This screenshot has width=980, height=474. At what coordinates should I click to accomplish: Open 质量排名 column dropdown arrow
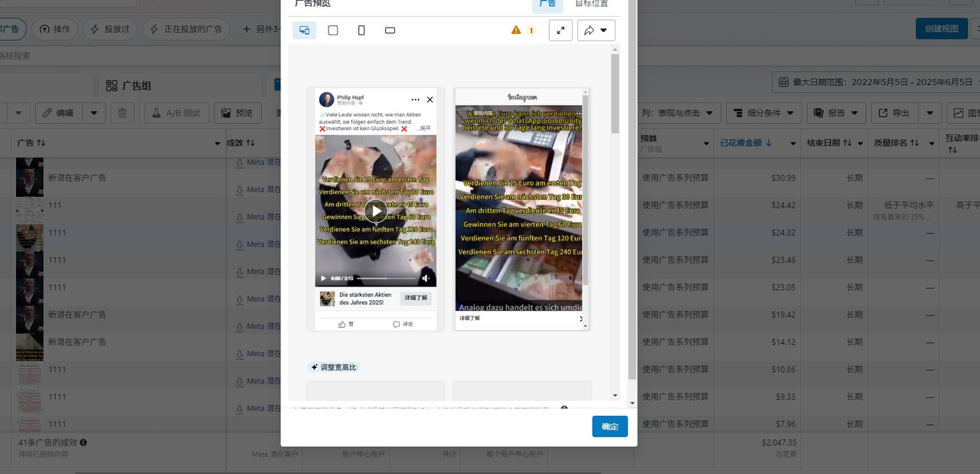pos(931,143)
